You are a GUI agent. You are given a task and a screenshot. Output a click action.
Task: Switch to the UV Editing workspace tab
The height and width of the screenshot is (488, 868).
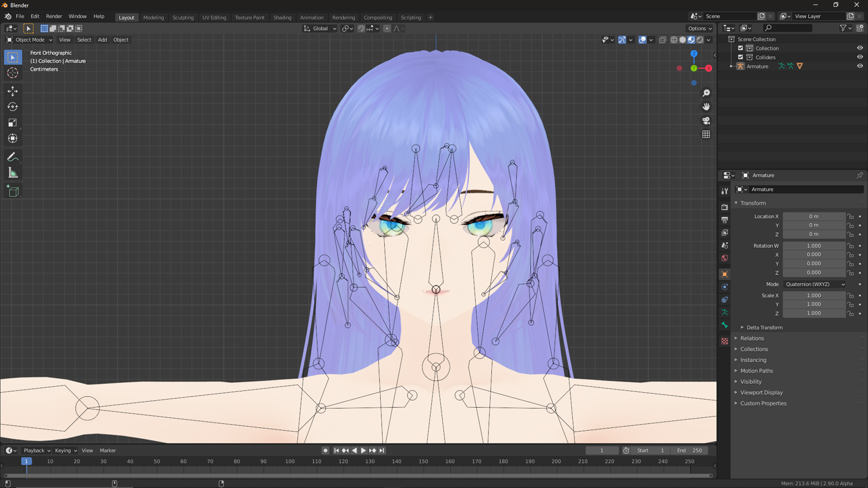[x=214, y=17]
